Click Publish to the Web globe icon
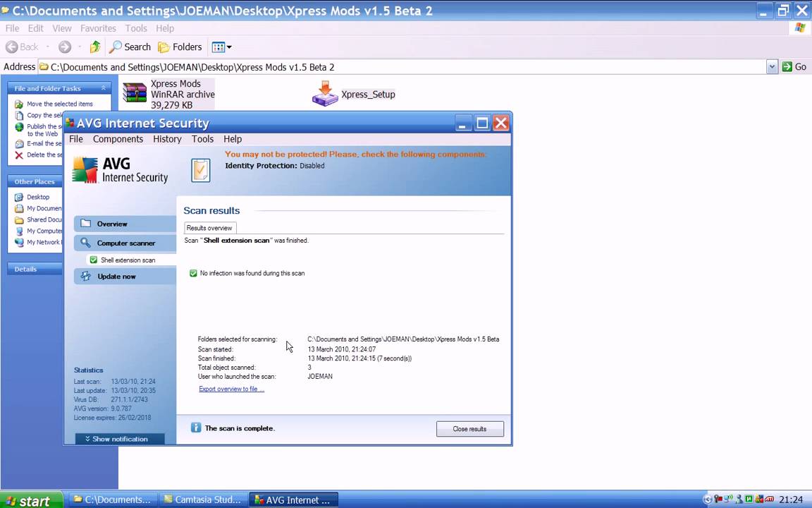Viewport: 812px width, 508px height. click(x=19, y=127)
